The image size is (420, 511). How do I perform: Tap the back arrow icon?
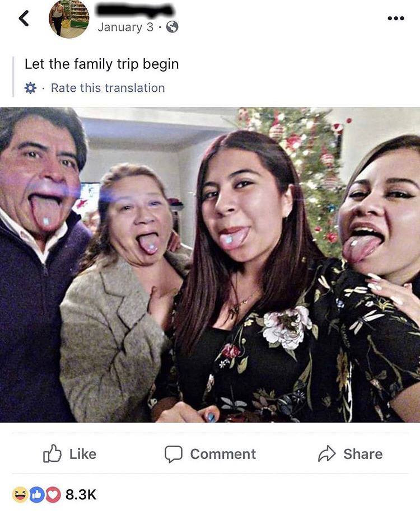24,18
